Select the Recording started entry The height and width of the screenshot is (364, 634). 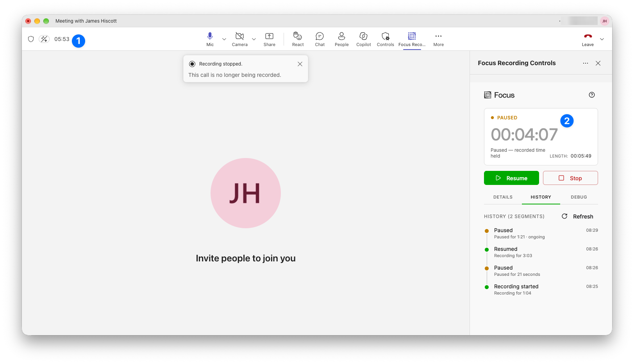coord(541,289)
